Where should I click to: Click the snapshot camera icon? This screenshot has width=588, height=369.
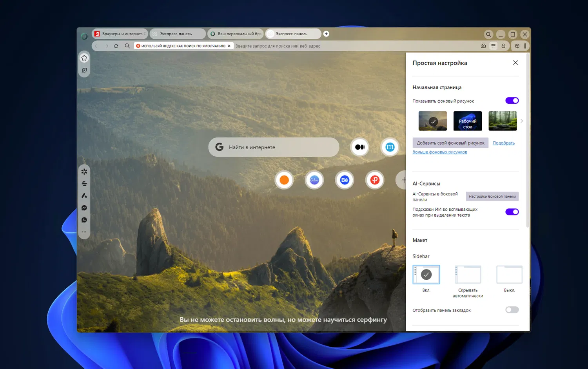click(483, 46)
